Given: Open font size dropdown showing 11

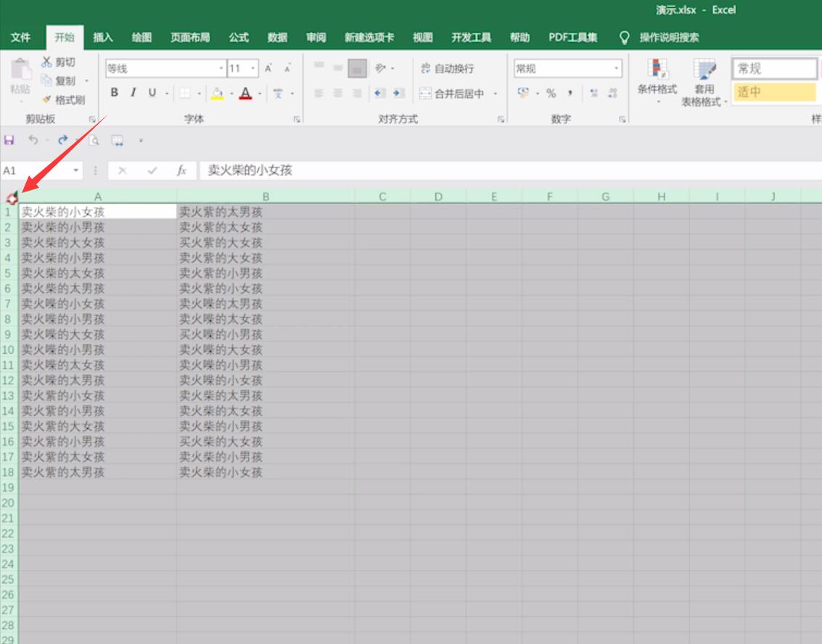Looking at the screenshot, I should (x=252, y=69).
